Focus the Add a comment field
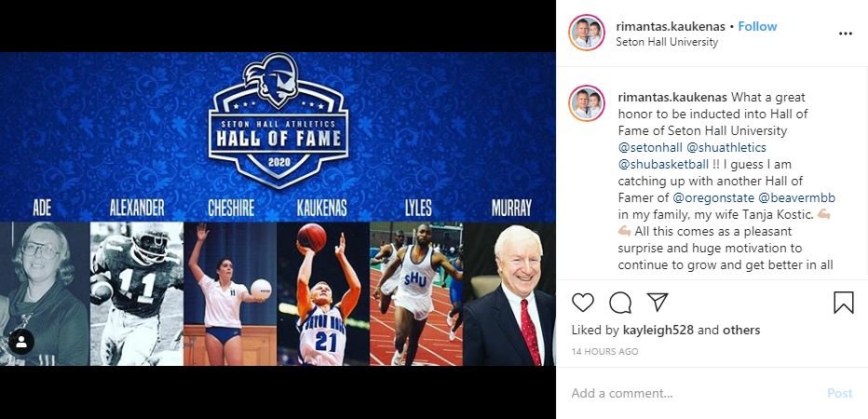This screenshot has height=419, width=868. (x=692, y=393)
